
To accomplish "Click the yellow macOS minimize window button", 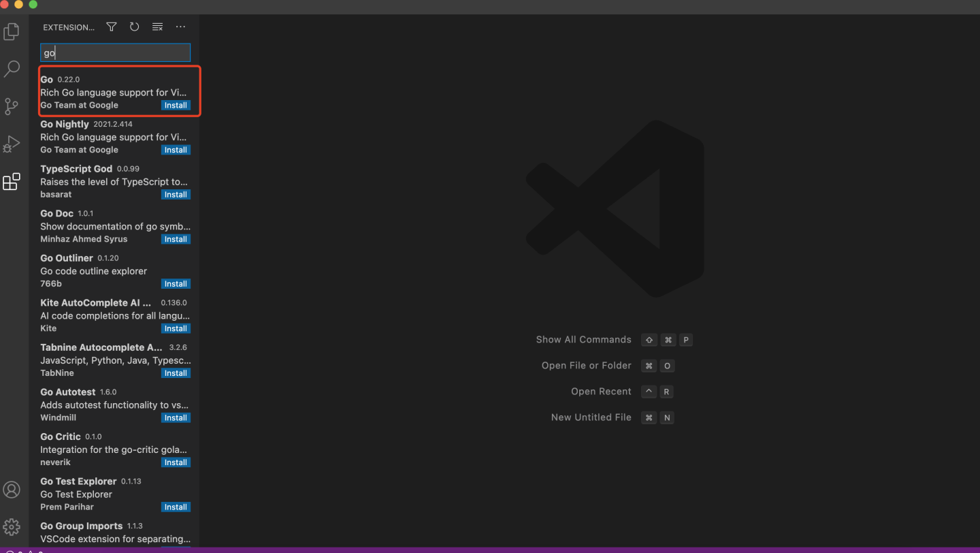I will (x=18, y=5).
